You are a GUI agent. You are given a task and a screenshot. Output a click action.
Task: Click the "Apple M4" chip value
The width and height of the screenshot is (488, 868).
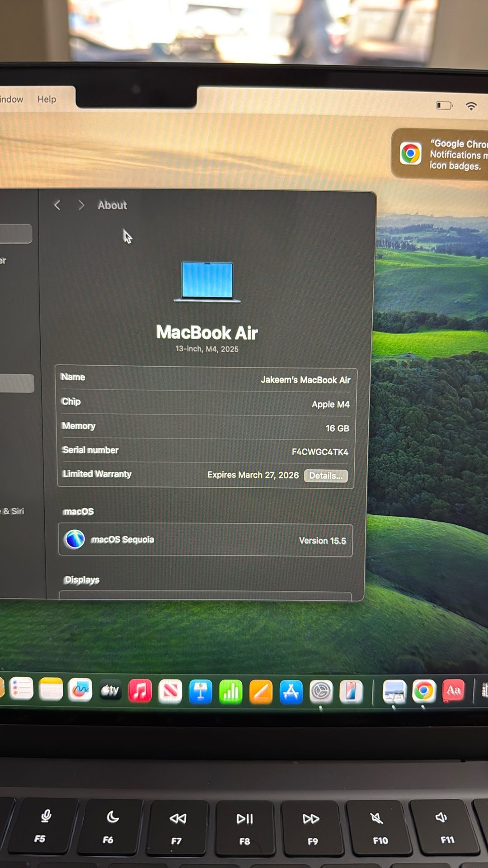click(x=331, y=404)
